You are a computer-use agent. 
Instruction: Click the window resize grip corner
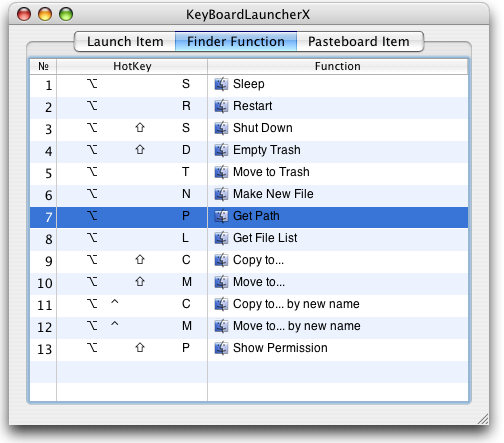pyautogui.click(x=483, y=419)
